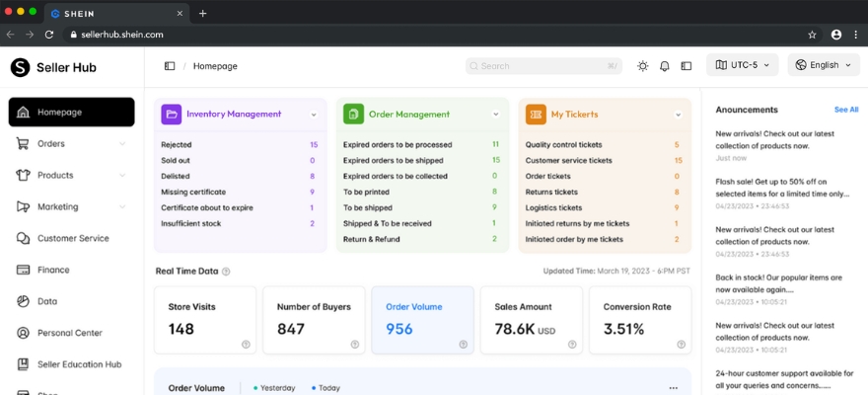The image size is (868, 395).
Task: Open notifications bell icon
Action: coord(664,66)
